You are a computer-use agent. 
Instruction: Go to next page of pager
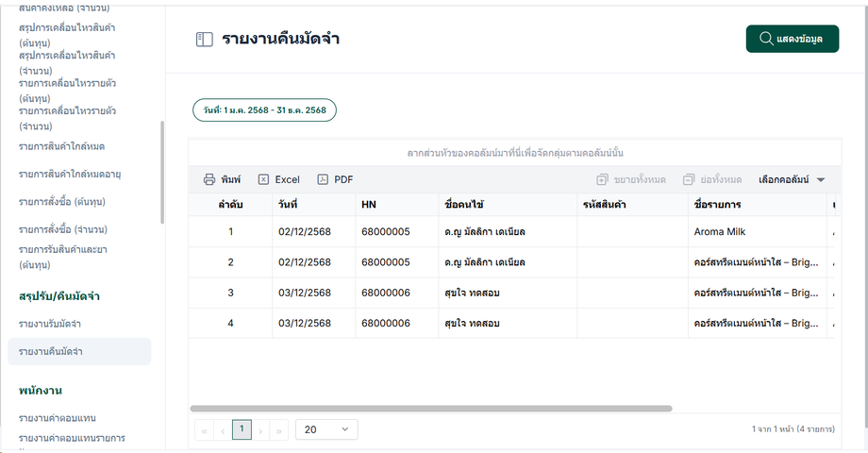tap(260, 430)
